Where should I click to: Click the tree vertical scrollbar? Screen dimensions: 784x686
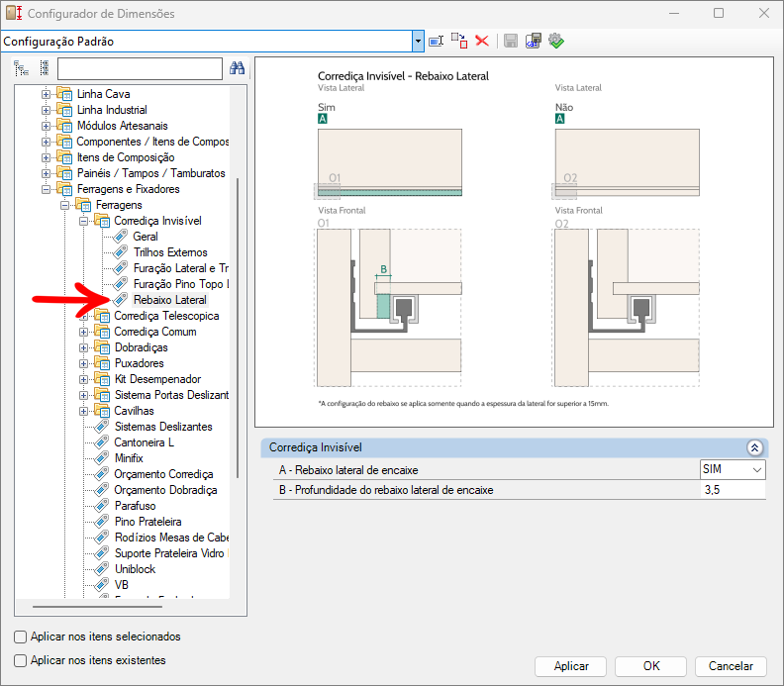pyautogui.click(x=238, y=328)
